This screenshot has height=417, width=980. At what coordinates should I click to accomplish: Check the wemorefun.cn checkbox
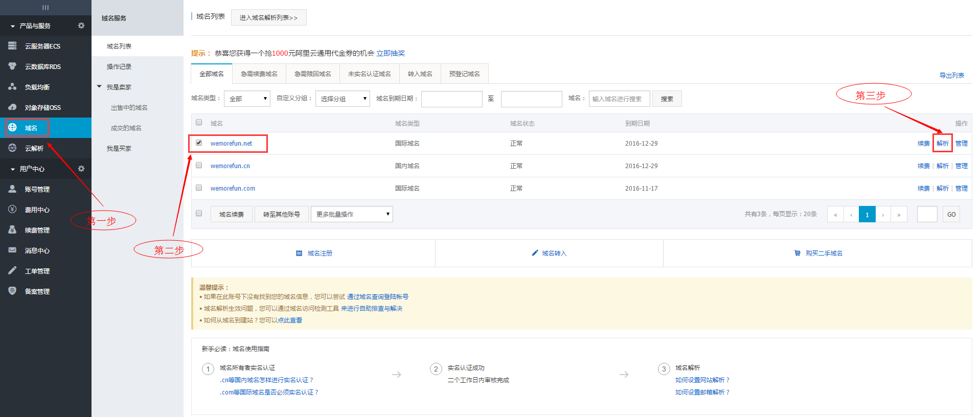[x=199, y=166]
